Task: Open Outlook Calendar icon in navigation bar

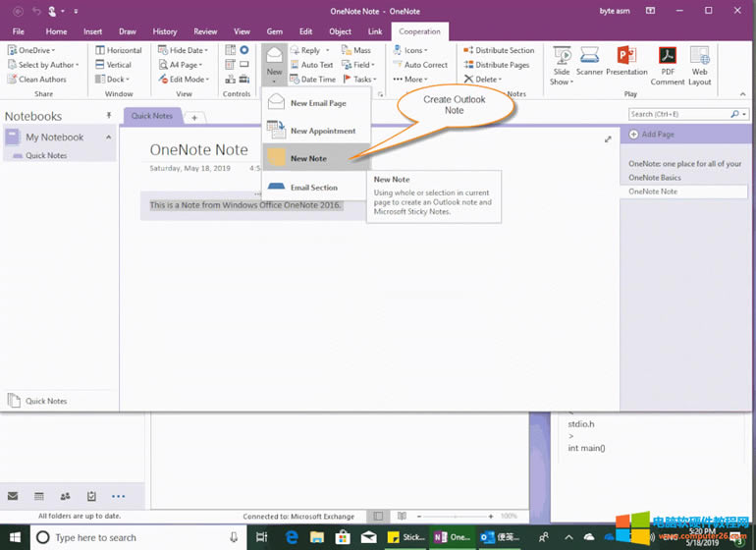Action: click(x=39, y=496)
